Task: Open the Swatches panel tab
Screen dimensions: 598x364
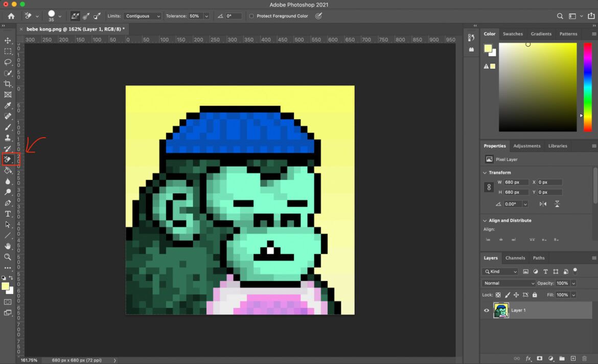Action: [513, 34]
